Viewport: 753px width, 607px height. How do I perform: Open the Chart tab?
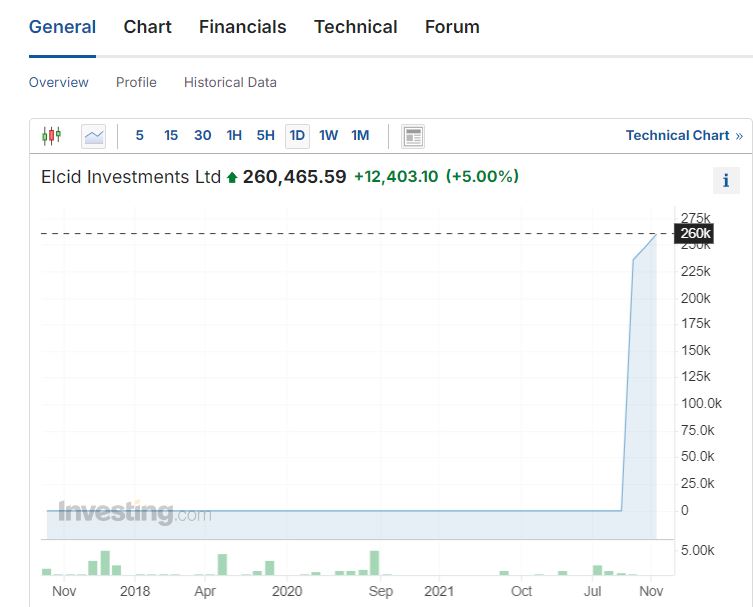[x=147, y=27]
